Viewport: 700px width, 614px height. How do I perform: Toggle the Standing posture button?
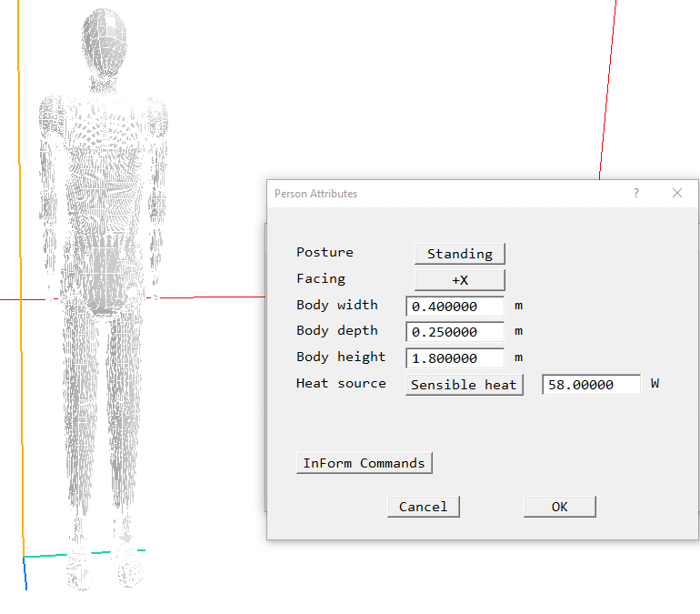[459, 254]
